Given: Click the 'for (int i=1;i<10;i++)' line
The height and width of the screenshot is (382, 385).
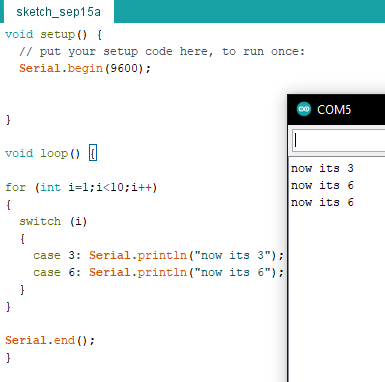Looking at the screenshot, I should point(81,187).
